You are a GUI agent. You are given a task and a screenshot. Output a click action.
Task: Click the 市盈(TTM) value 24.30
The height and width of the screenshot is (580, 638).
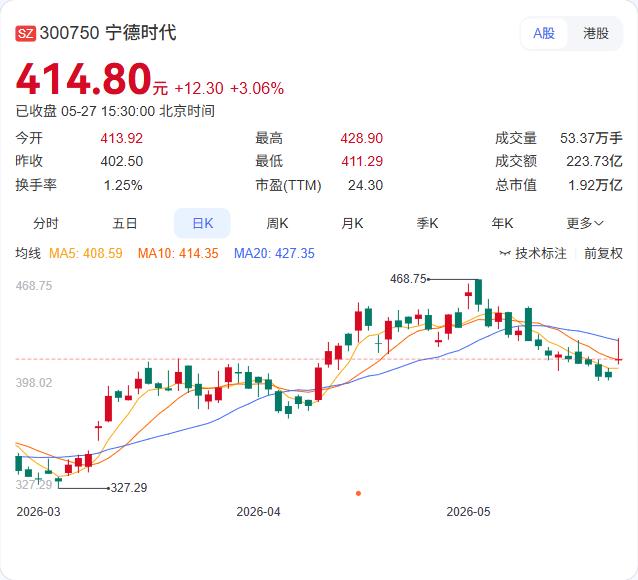click(365, 186)
